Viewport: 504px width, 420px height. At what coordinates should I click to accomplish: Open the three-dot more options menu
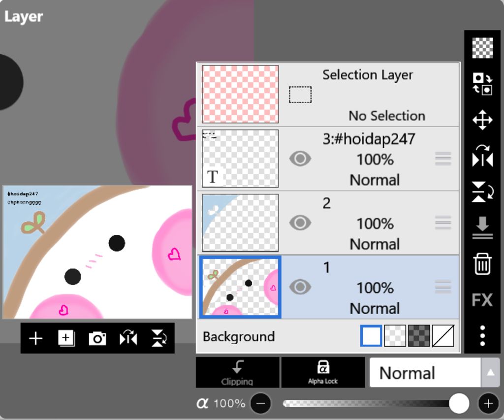coord(482,336)
